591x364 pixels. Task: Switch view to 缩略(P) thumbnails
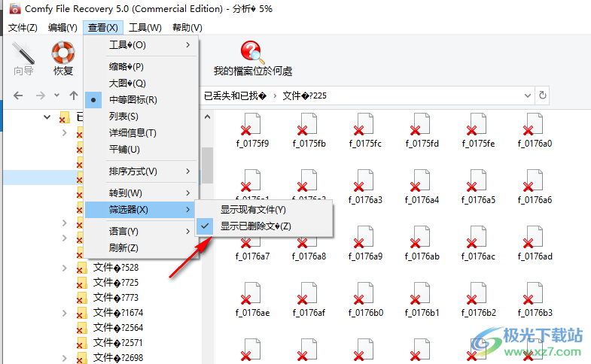(x=142, y=67)
